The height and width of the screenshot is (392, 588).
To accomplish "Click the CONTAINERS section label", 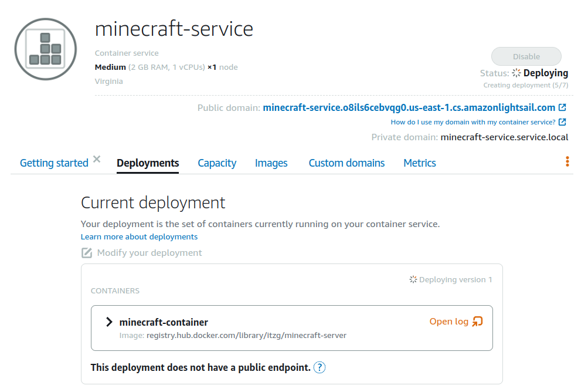I will coord(115,290).
